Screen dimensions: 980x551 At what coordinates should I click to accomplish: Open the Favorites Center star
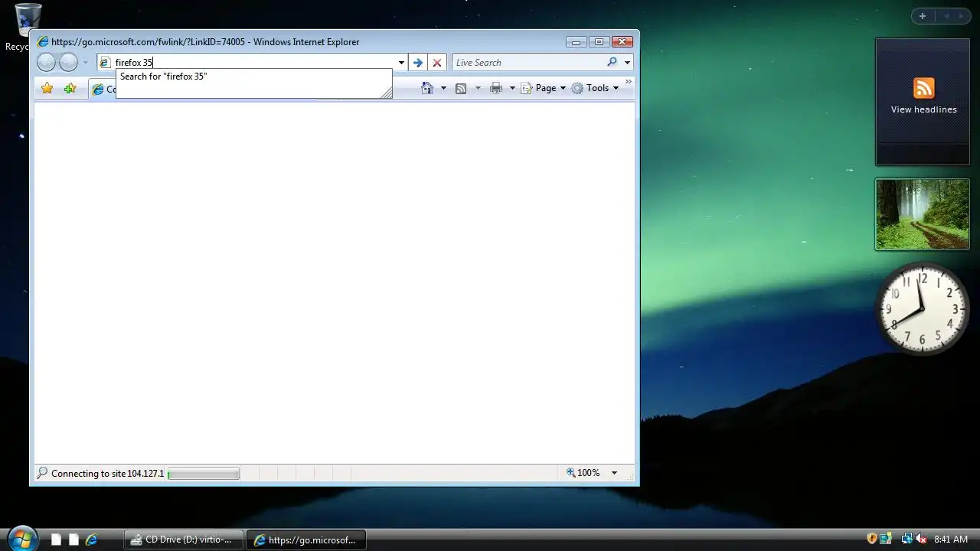click(47, 88)
